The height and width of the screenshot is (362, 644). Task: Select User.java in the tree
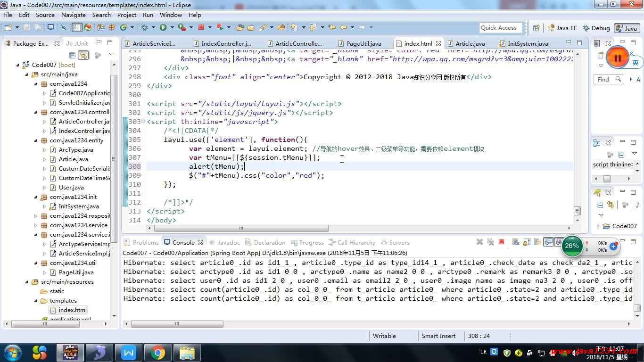click(66, 188)
